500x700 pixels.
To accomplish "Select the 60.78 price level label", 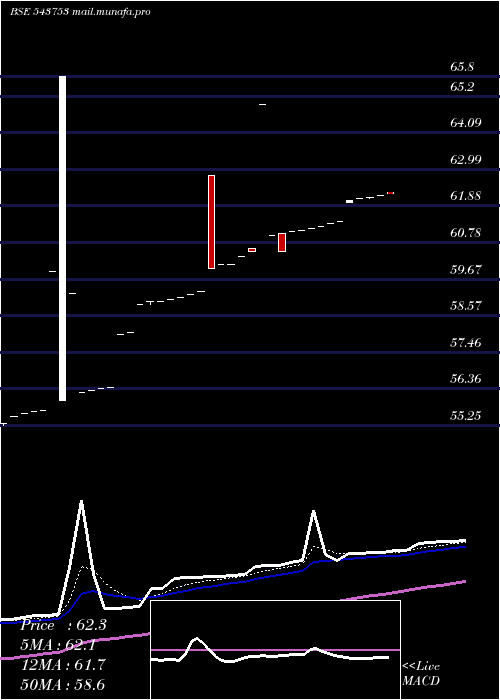I will (466, 233).
